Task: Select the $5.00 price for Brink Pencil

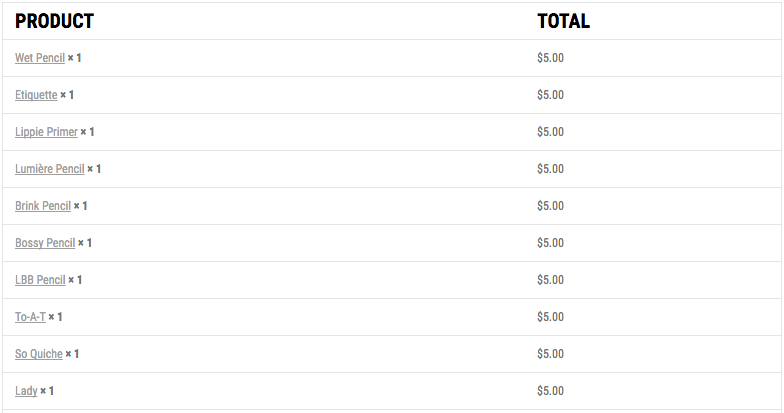Action: 550,206
